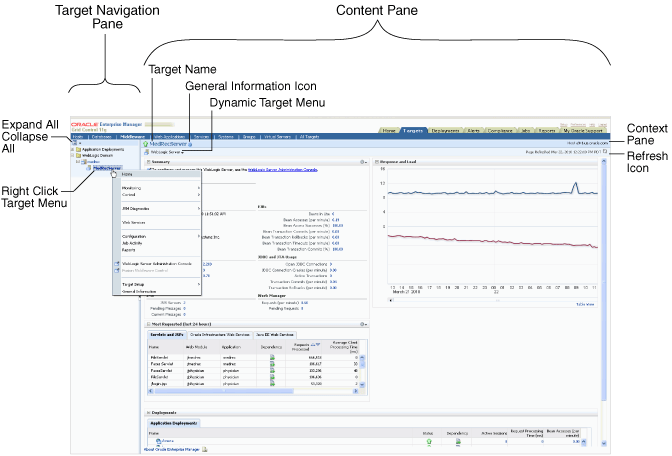Click the WebLogic Server icon under the target name

tap(147, 152)
